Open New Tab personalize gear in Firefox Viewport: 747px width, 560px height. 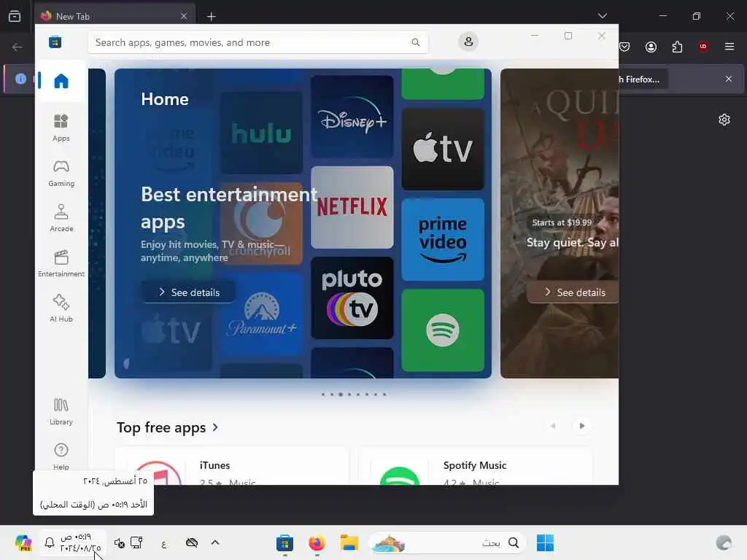(x=724, y=120)
